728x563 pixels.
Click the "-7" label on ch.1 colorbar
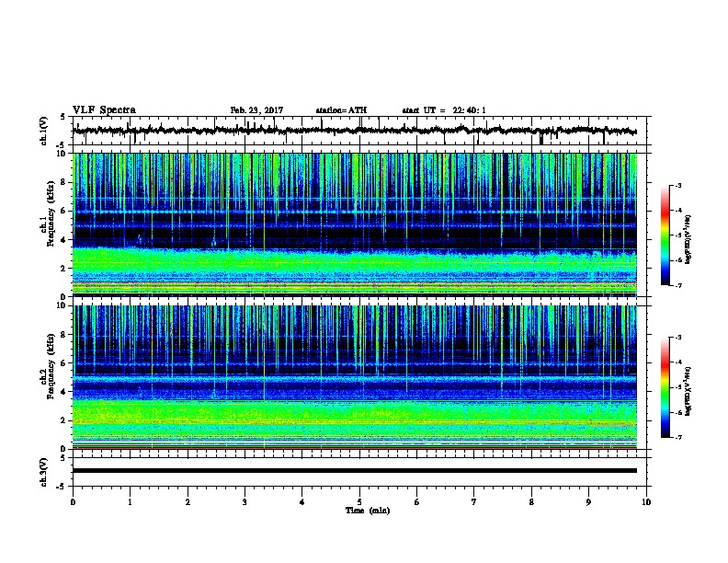coord(678,285)
